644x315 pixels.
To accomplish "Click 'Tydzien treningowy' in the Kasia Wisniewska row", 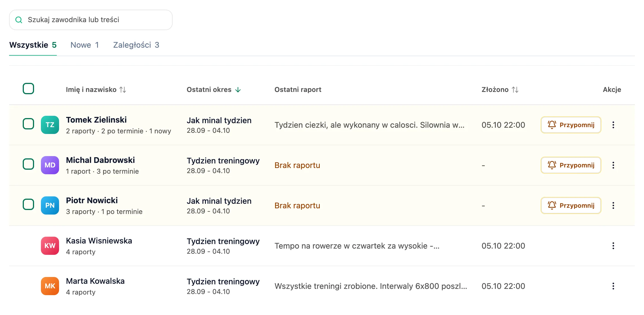I will [x=223, y=241].
